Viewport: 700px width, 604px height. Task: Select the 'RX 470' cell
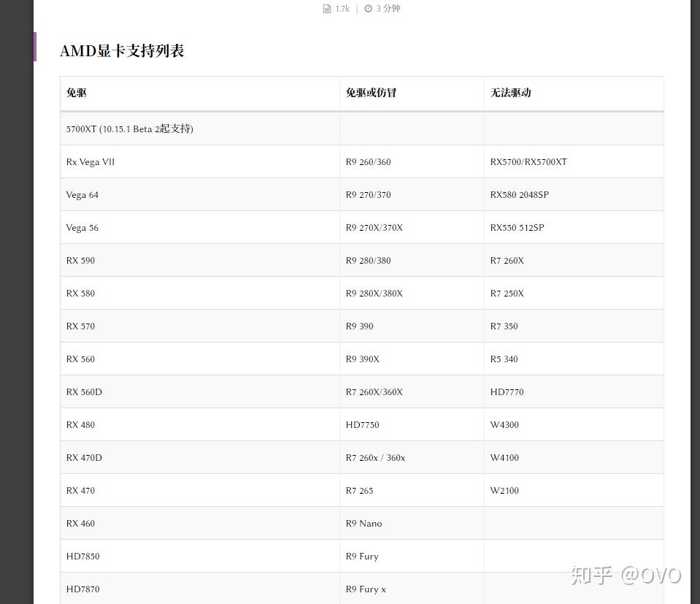point(200,490)
